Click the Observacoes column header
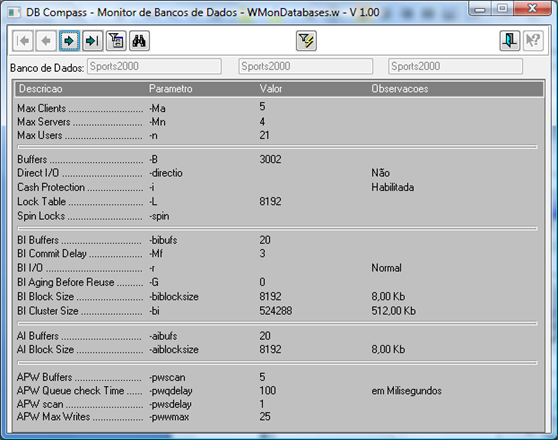Image resolution: width=559 pixels, height=441 pixels. (x=400, y=89)
